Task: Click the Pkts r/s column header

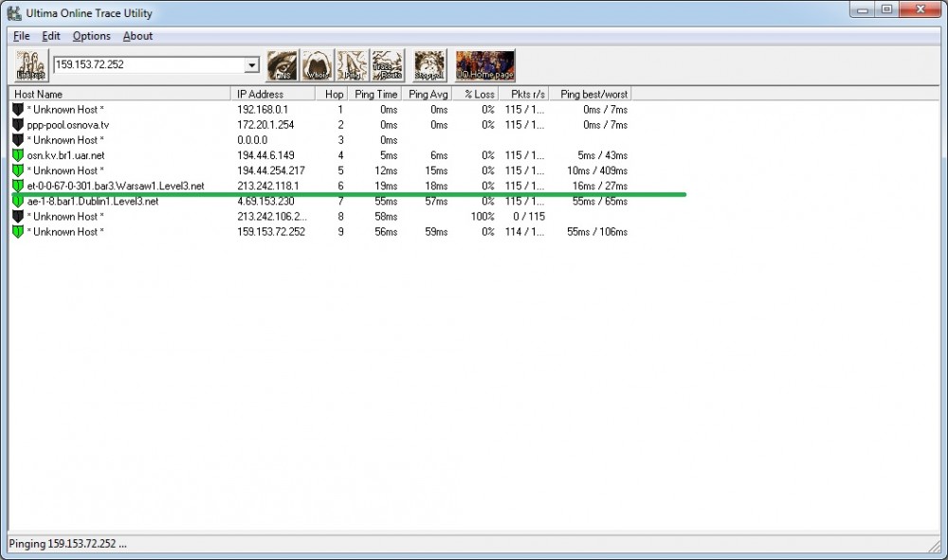Action: (x=523, y=94)
